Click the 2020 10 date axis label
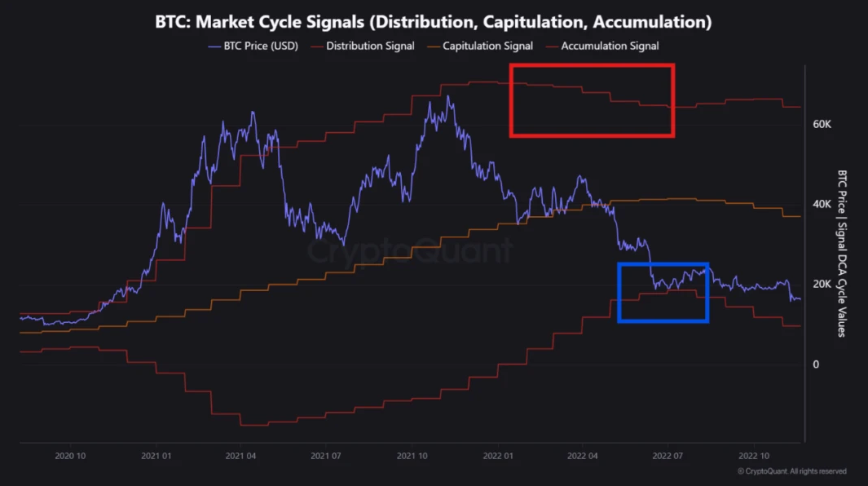Screen dimensions: 868x486 tap(69, 456)
